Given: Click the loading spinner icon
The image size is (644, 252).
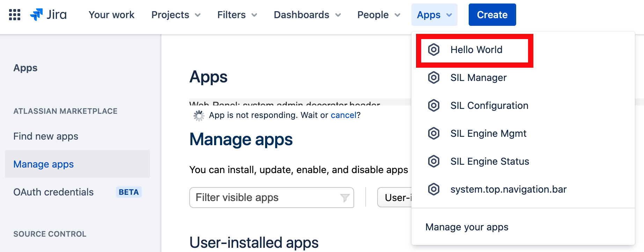Looking at the screenshot, I should click(199, 116).
